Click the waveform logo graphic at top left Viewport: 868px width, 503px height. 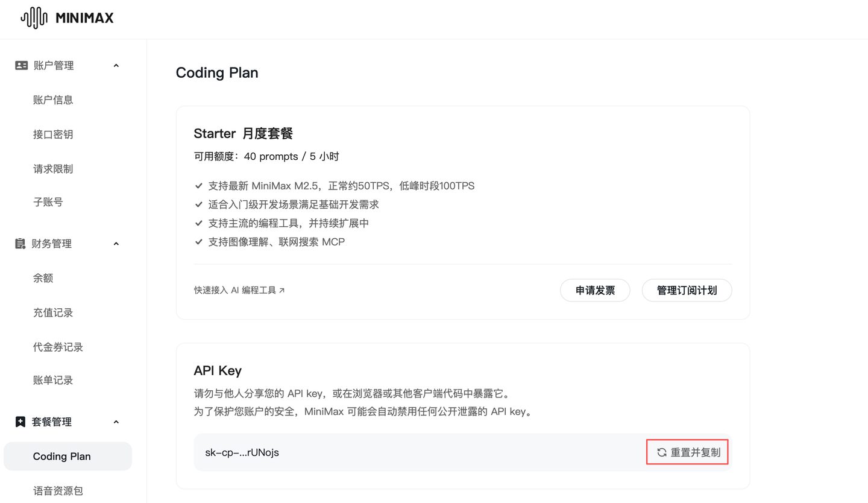pyautogui.click(x=34, y=17)
